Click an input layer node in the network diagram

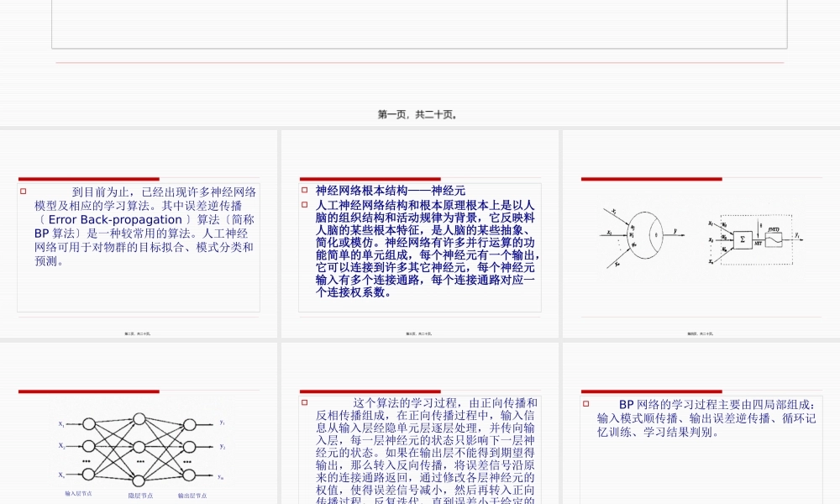[x=89, y=424]
